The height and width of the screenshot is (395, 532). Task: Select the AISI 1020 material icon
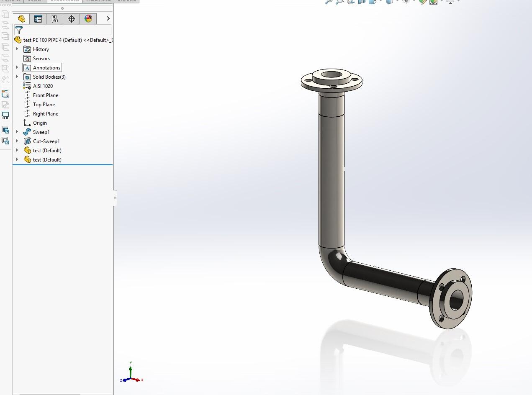[27, 86]
